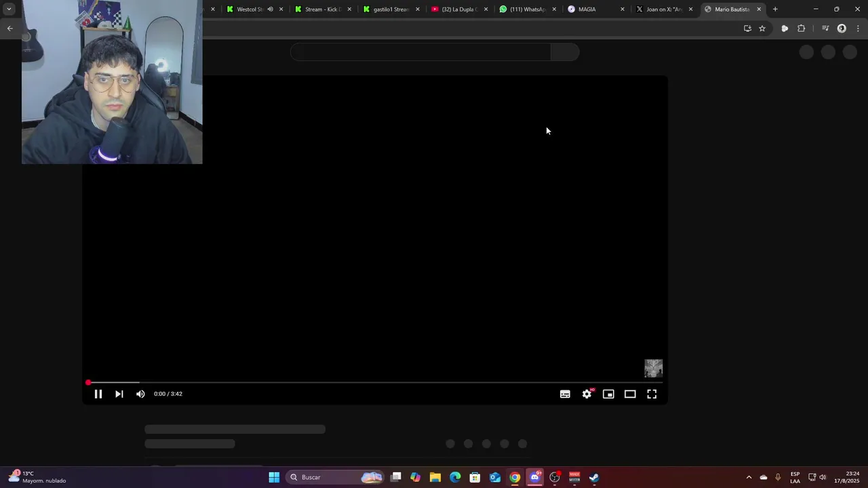Open Outlook from the taskbar
Image resolution: width=868 pixels, height=488 pixels.
coord(495,477)
